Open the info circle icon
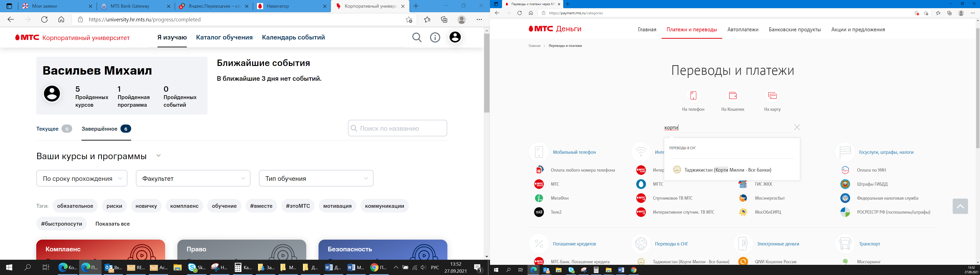Image resolution: width=980 pixels, height=275 pixels. [435, 37]
